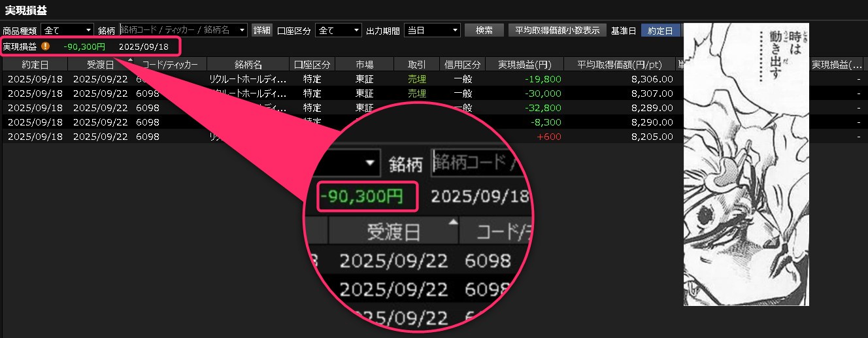
Task: Click code 6098 in the 8,205.00 row
Action: (146, 137)
